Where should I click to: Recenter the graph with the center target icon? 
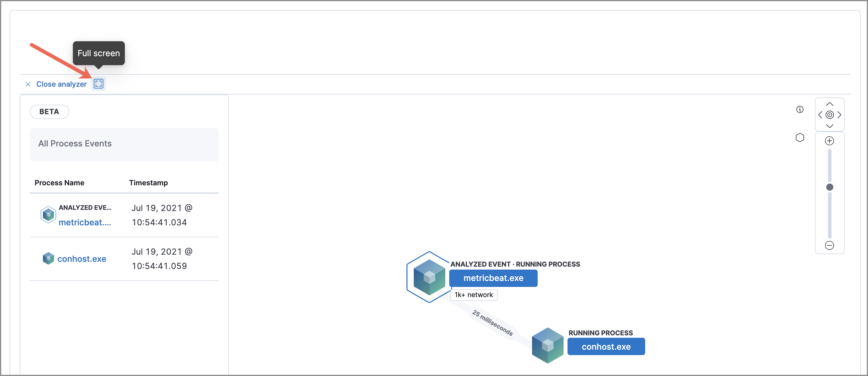point(829,115)
